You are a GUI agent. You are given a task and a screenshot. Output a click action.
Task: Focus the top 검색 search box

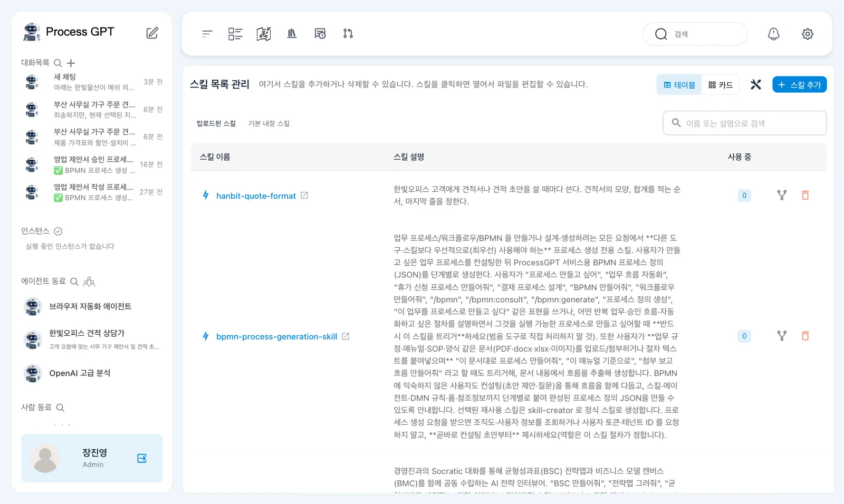[695, 34]
